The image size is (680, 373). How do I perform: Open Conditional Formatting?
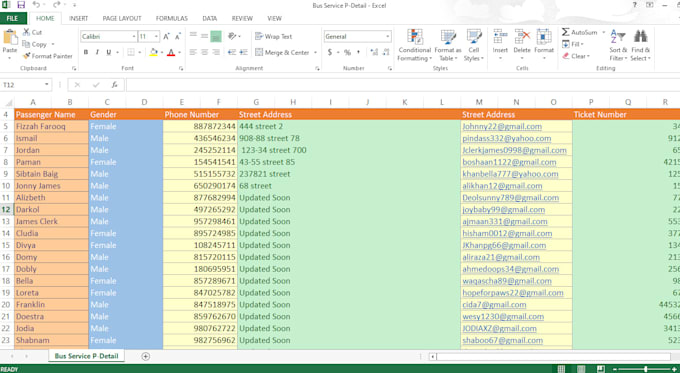click(x=415, y=45)
